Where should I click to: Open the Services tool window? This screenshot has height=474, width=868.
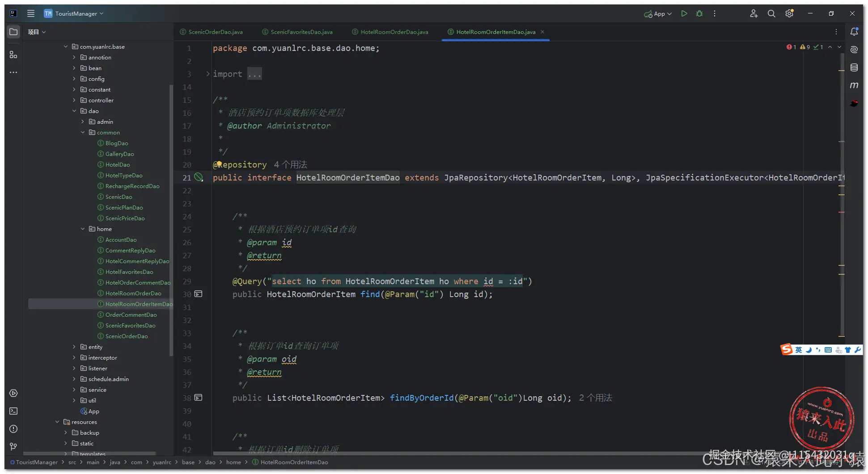13,393
